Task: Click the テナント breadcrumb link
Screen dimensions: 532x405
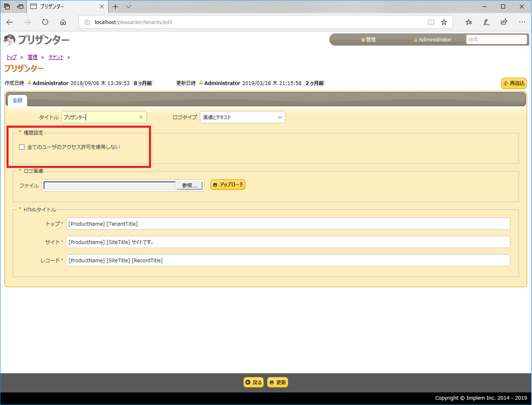Action: 56,57
